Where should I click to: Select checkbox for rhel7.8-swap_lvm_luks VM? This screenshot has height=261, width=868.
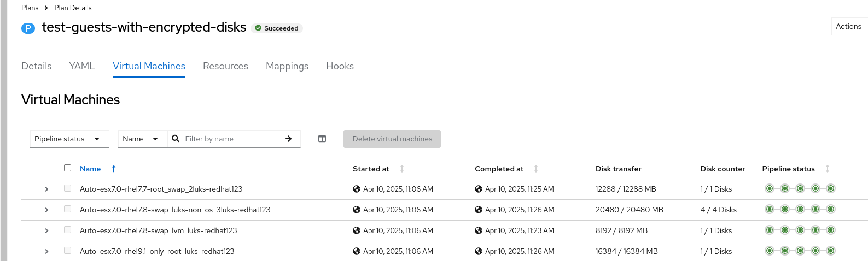click(x=68, y=230)
